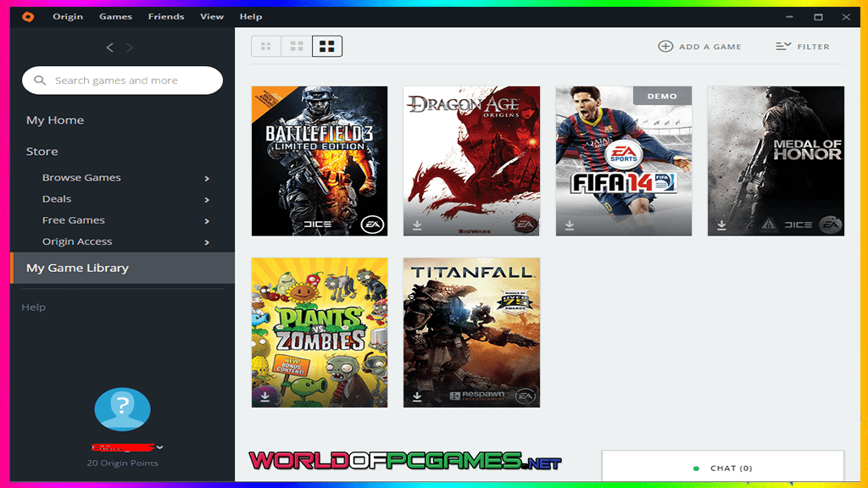
Task: Go to My Home
Action: coord(55,120)
